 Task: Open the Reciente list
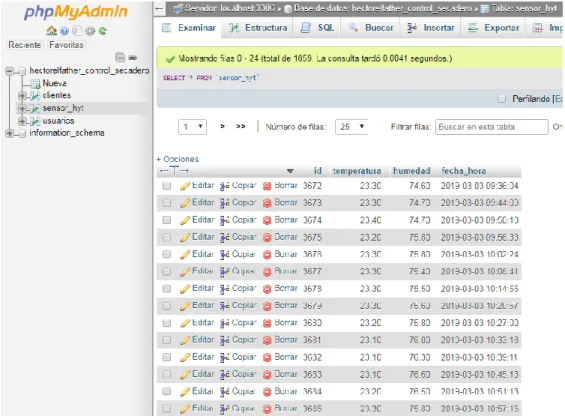click(25, 45)
